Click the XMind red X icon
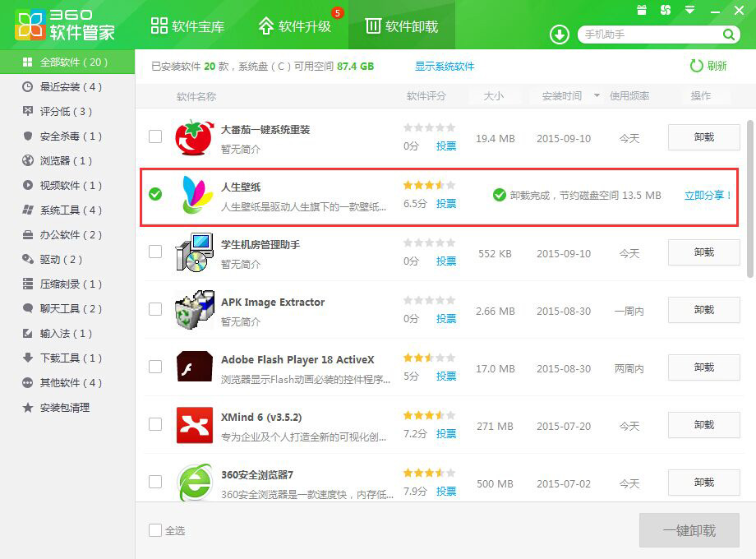This screenshot has height=559, width=756. tap(194, 425)
